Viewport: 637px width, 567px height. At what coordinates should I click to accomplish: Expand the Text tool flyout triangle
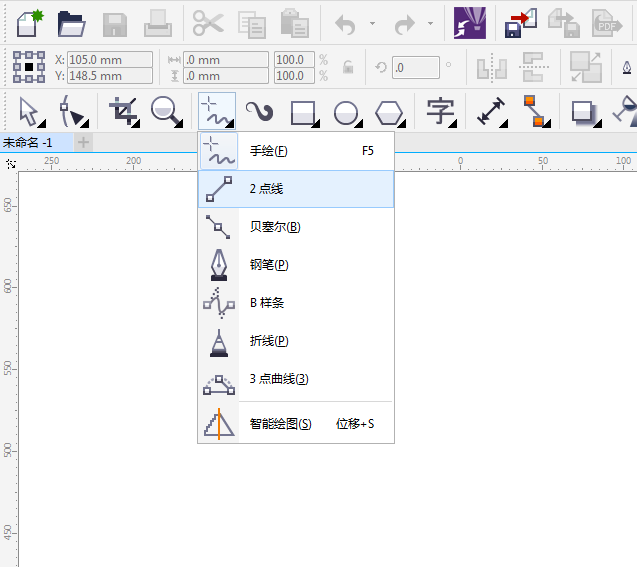pos(454,123)
